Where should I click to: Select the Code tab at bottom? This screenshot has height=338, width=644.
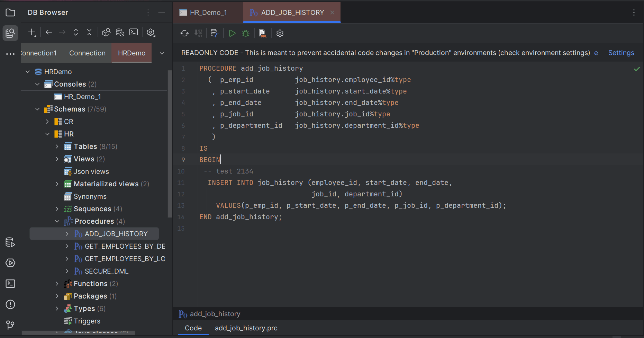pyautogui.click(x=193, y=328)
